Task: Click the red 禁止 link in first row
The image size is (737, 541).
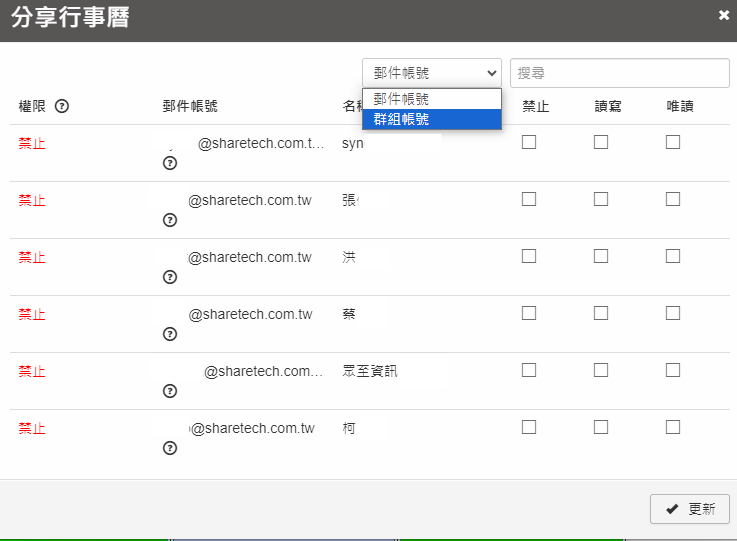Action: 32,143
